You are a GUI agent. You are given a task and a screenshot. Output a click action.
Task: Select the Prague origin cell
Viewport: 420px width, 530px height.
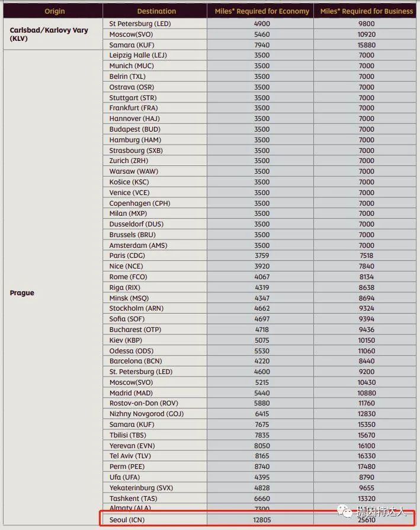pos(22,293)
